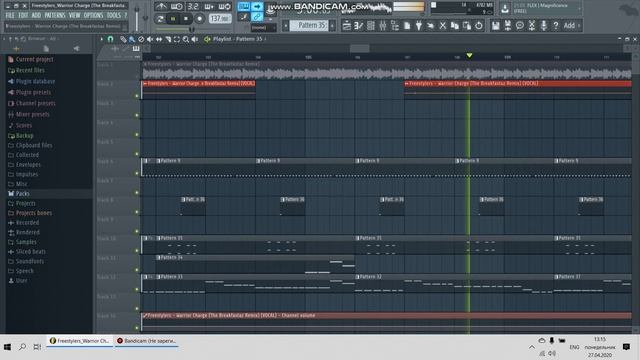Click the green playhead marker on the timeline

pos(469,55)
